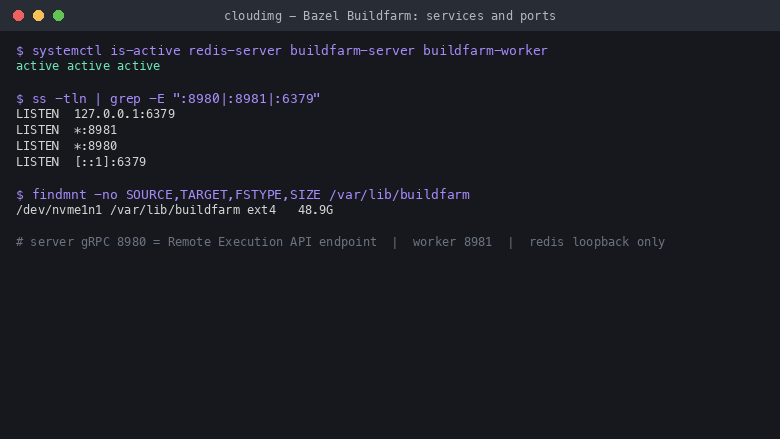Click the 'findmnt -no SOURCE,TARGET,FSTYPE,SIZE' command

pyautogui.click(x=243, y=194)
